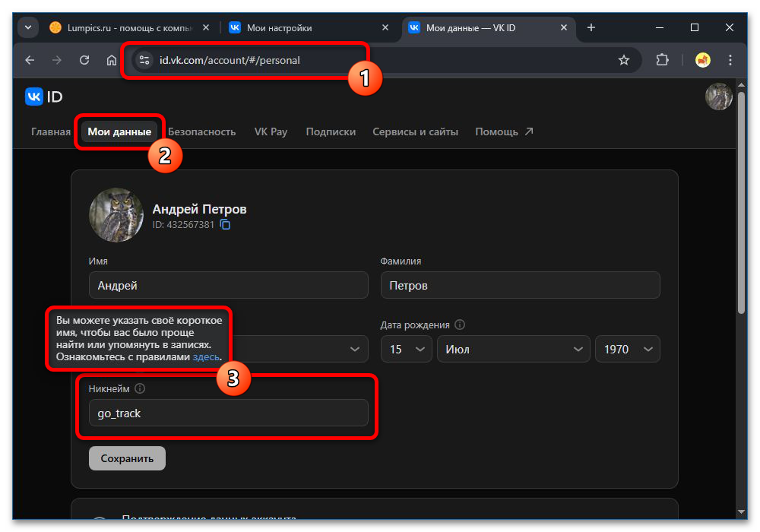Viewport: 760px width, 532px height.
Task: Open the browser extensions puzzle icon
Action: click(661, 60)
